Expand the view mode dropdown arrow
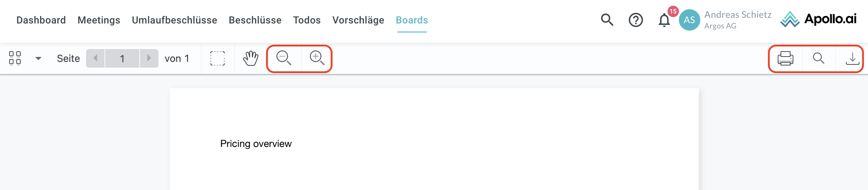This screenshot has width=868, height=190. (x=38, y=58)
